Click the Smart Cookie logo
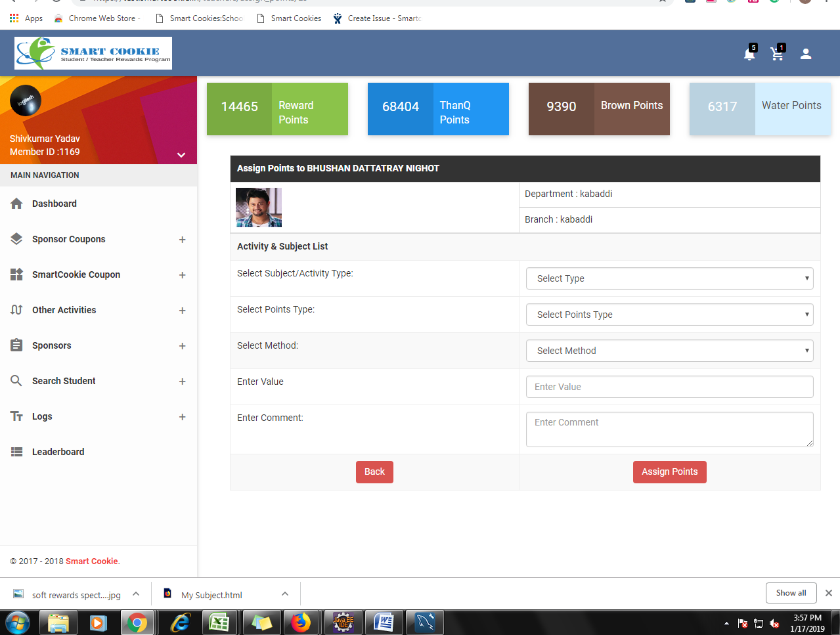 pos(93,53)
